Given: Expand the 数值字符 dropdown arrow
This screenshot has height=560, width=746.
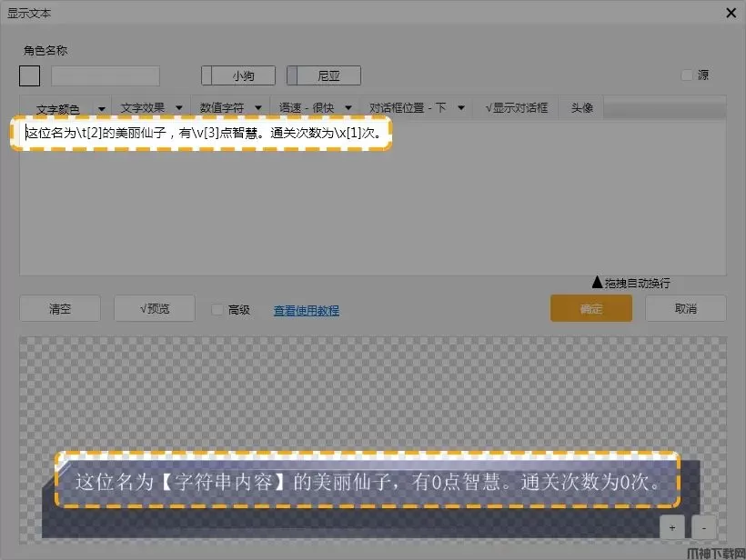Looking at the screenshot, I should [257, 108].
